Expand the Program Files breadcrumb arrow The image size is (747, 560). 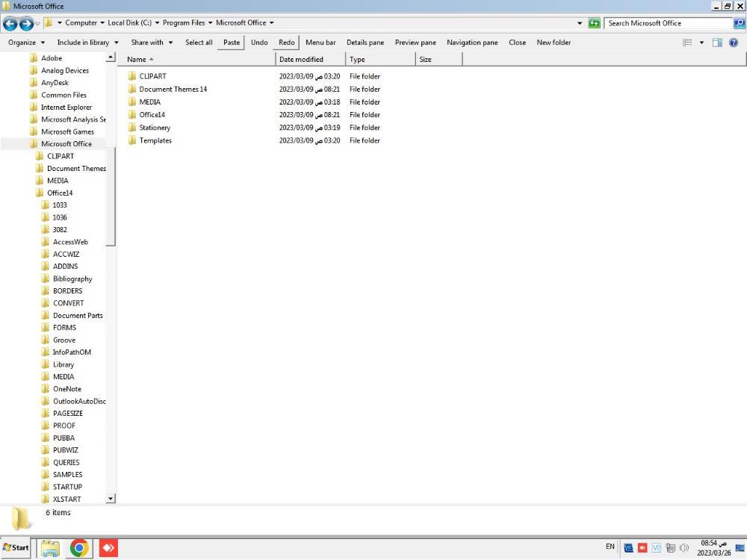click(210, 23)
